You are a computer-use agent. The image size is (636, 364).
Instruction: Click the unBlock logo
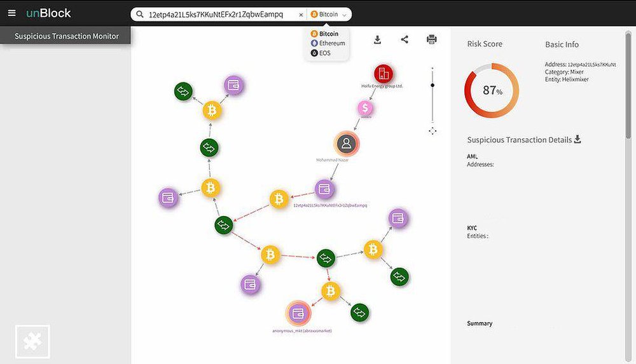[48, 13]
